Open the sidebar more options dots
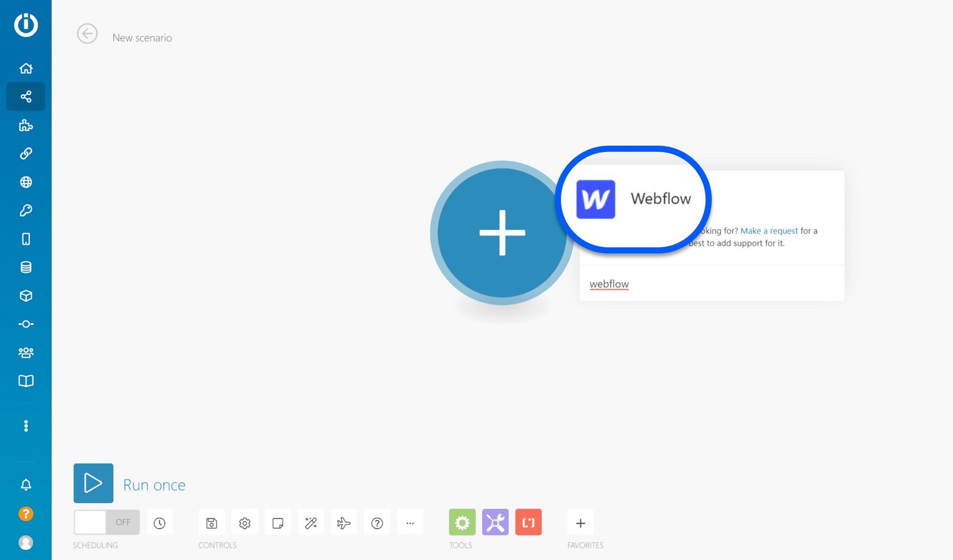 tap(26, 426)
